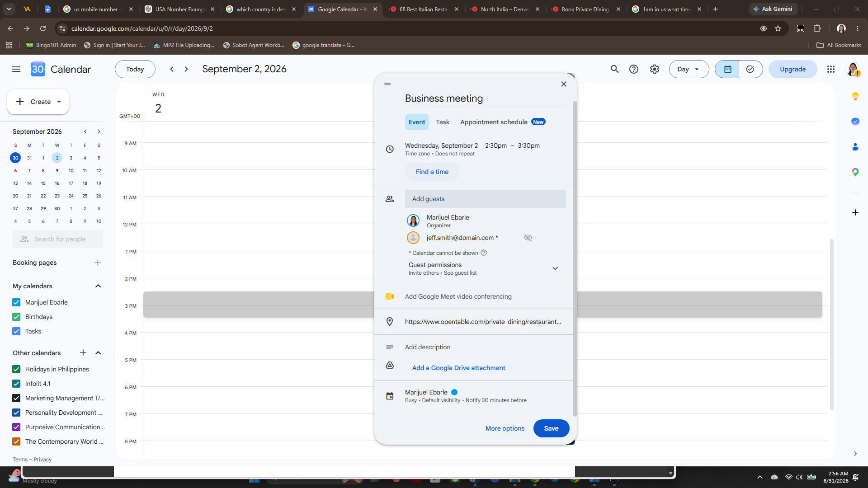Click the Google Meet video conferencing icon
868x488 pixels.
point(390,296)
